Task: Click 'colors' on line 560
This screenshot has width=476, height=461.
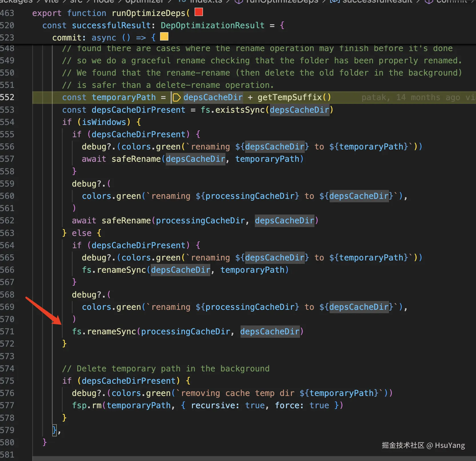Action: point(96,196)
